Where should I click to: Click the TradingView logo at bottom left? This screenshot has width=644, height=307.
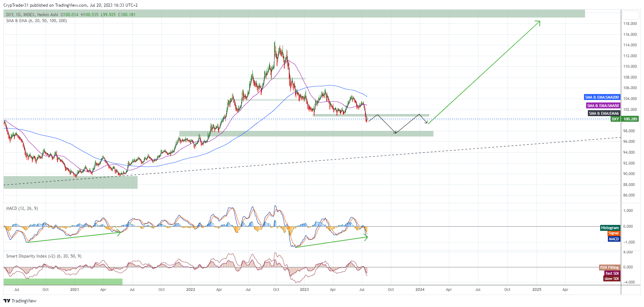tap(20, 301)
